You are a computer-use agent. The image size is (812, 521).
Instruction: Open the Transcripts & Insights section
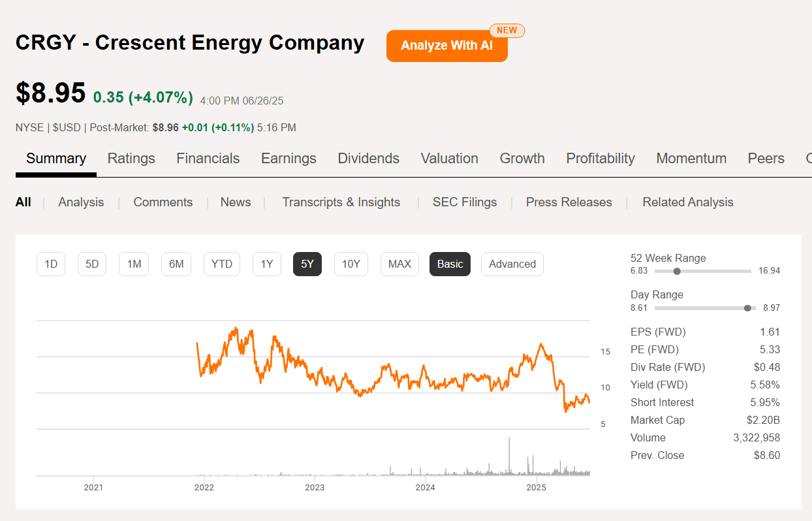341,202
